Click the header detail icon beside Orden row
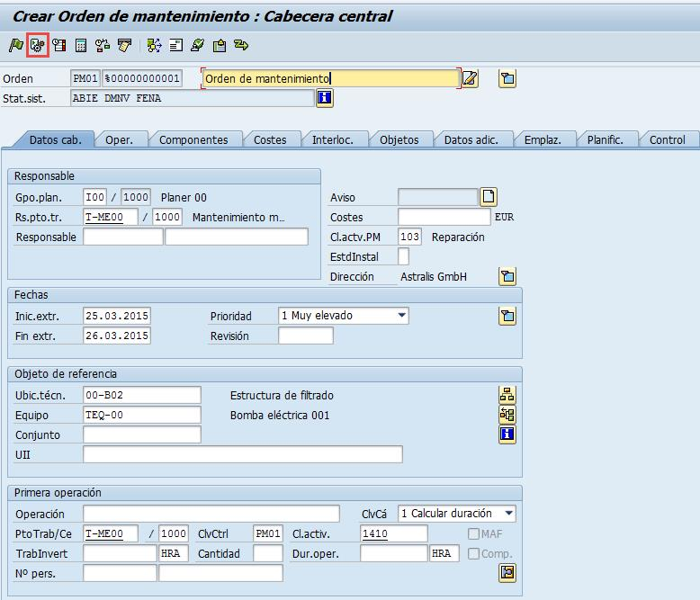Image resolution: width=700 pixels, height=600 pixels. pyautogui.click(x=507, y=79)
